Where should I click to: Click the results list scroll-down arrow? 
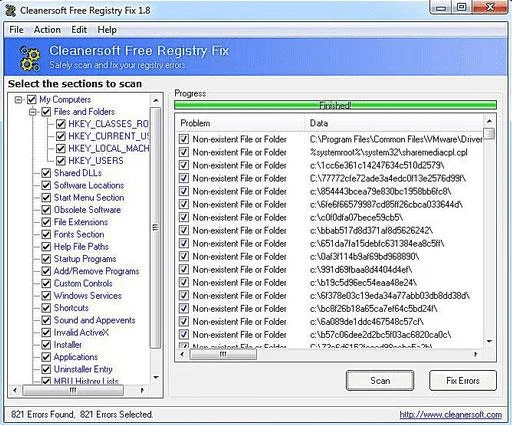489,341
